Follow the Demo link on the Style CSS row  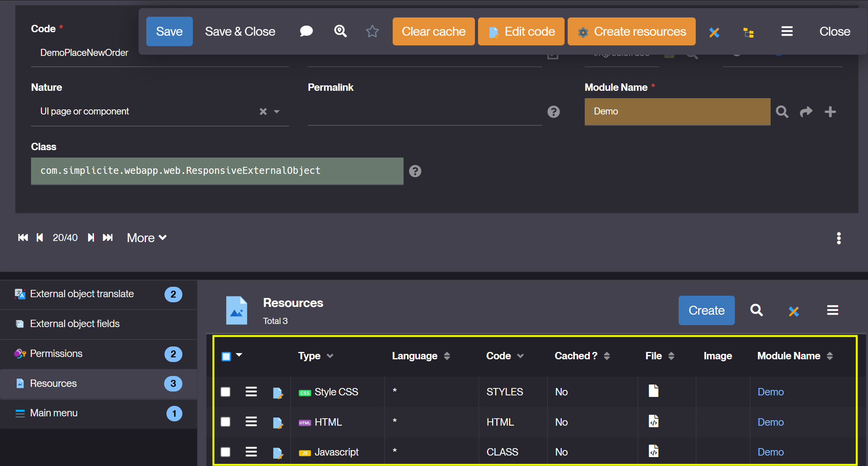(x=770, y=392)
